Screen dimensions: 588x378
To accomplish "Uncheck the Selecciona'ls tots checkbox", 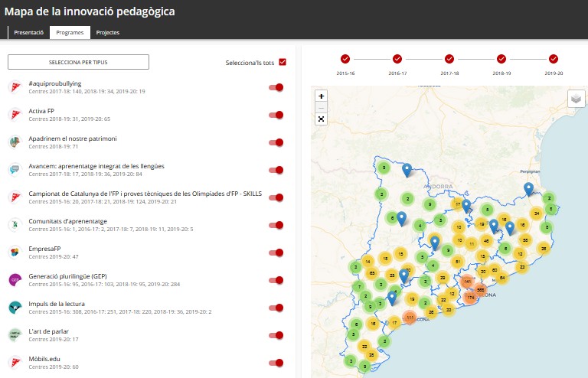I will click(x=283, y=62).
